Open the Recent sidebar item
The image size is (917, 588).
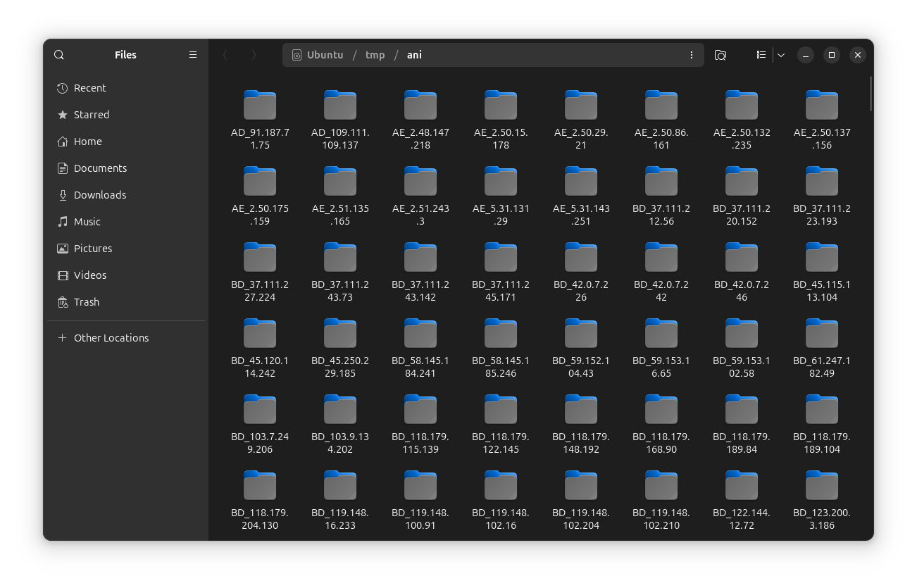(89, 88)
